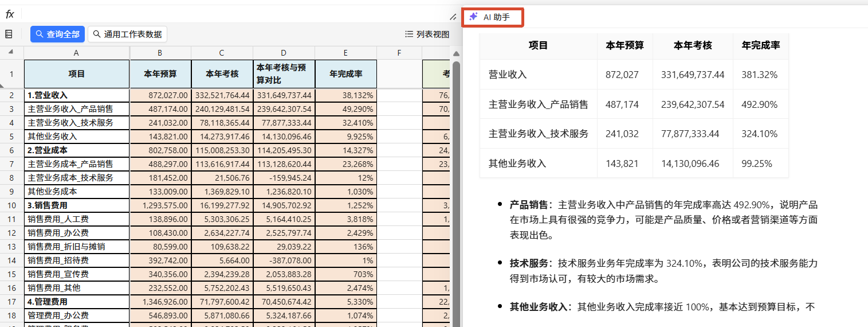Click 324.10% in the AI assistant table

pyautogui.click(x=760, y=134)
